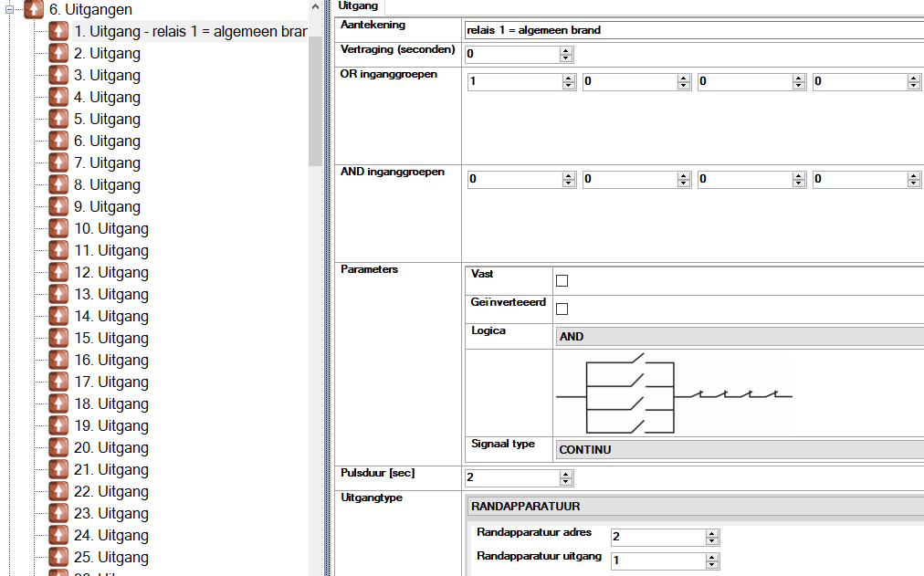Image resolution: width=924 pixels, height=576 pixels.
Task: Click the icon of 15. Uitgang
Action: [58, 338]
